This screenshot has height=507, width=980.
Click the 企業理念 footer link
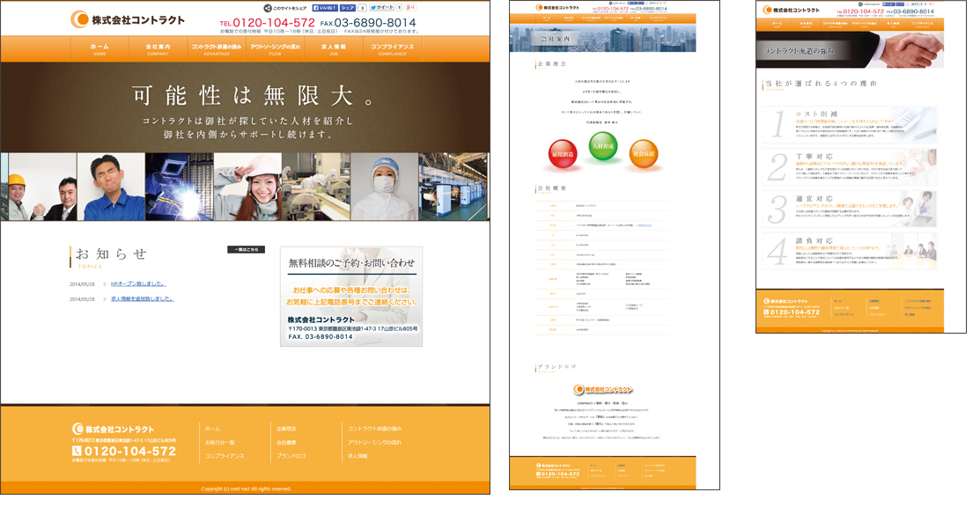(287, 429)
